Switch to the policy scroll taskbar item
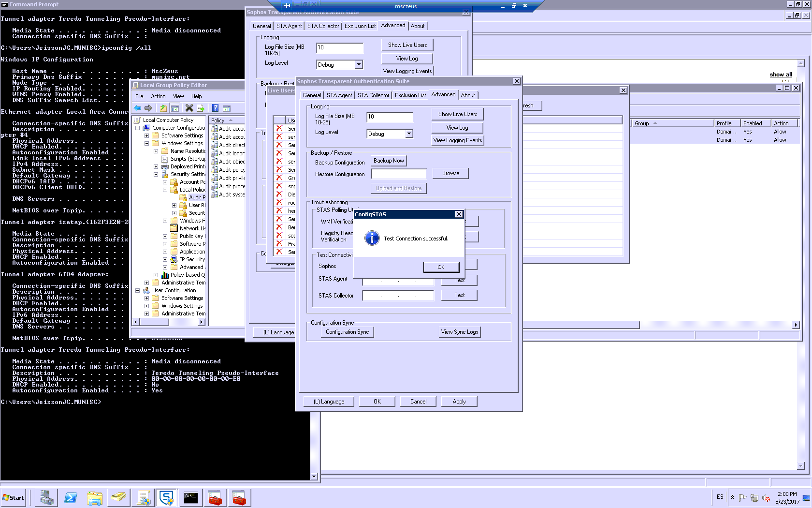The image size is (812, 508). 143,497
